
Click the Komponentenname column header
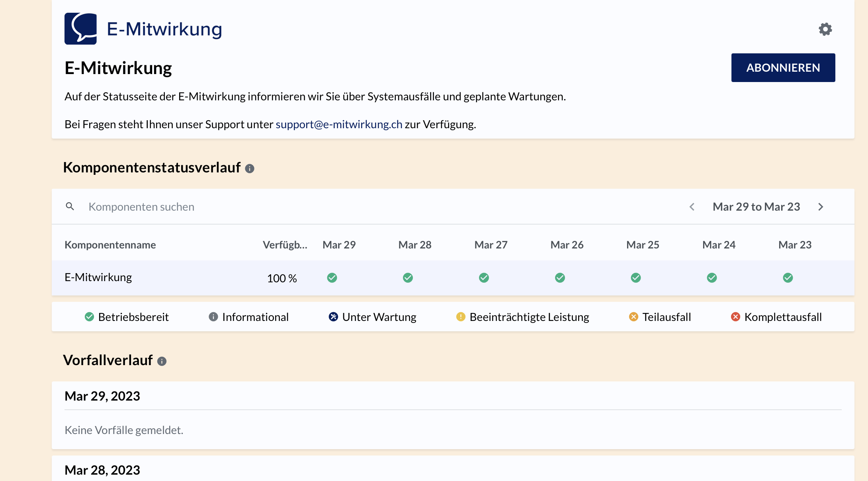coord(110,244)
